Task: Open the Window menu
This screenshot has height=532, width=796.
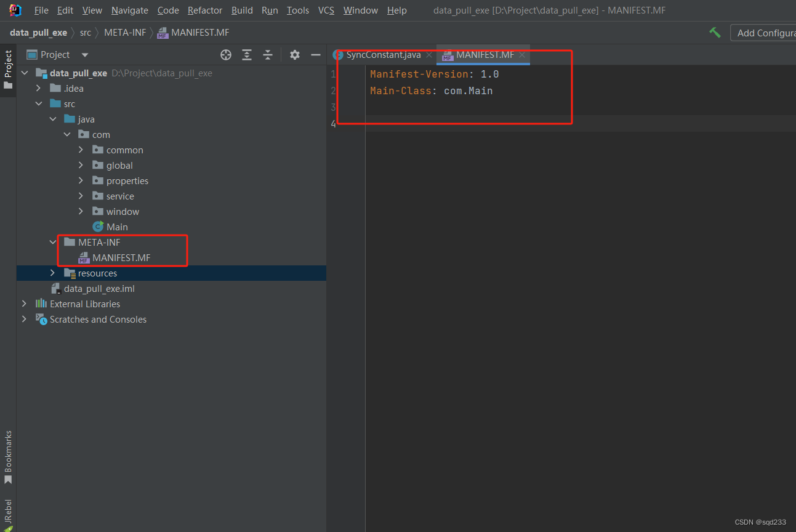Action: (361, 10)
